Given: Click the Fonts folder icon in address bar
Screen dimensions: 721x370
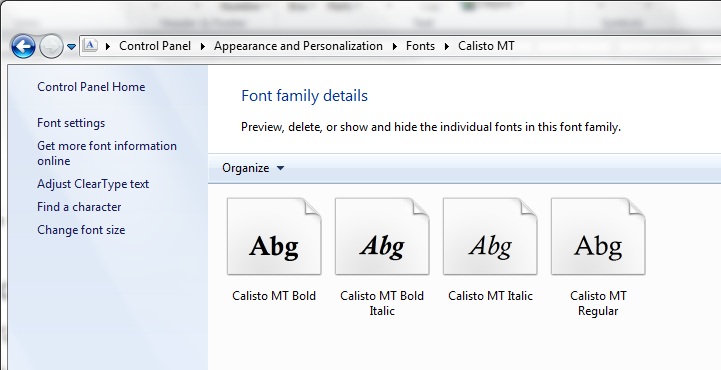Looking at the screenshot, I should 91,45.
